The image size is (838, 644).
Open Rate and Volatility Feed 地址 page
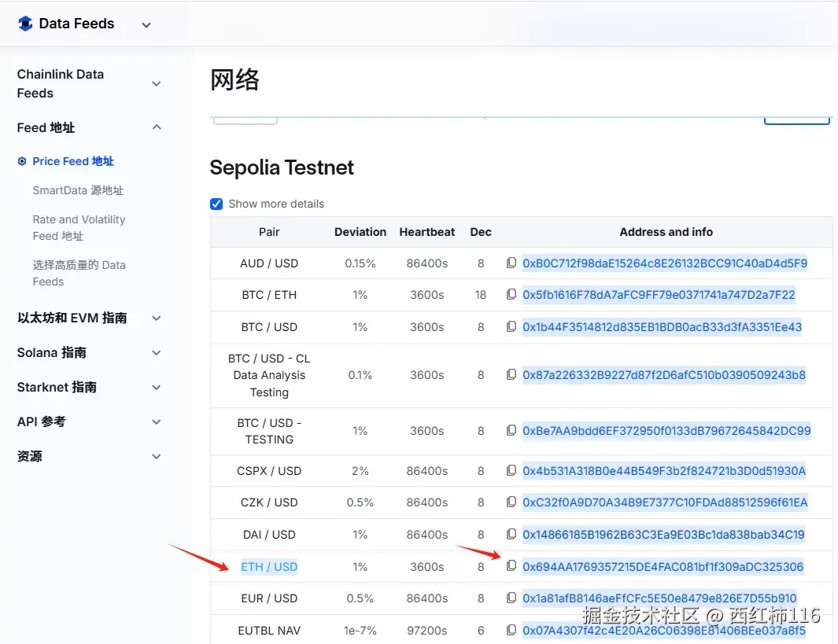click(x=79, y=227)
